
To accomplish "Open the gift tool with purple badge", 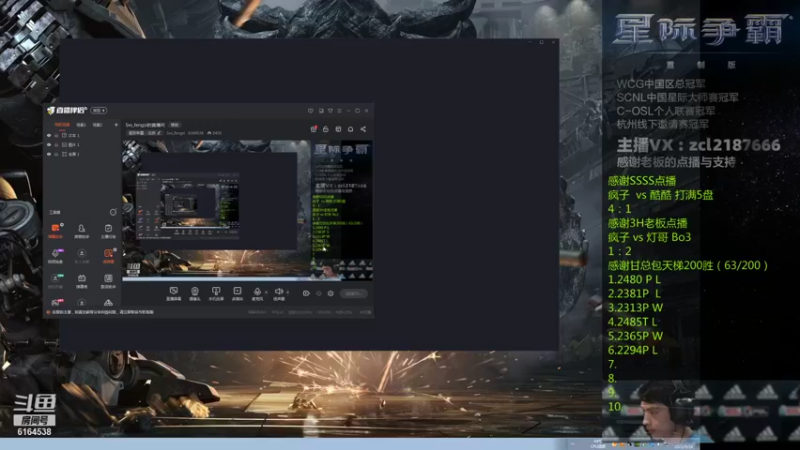I will [55, 255].
